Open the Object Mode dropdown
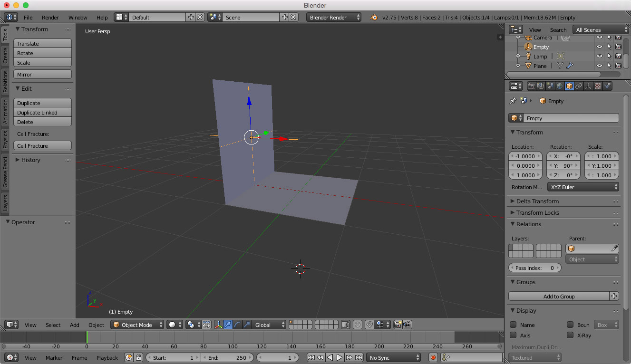This screenshot has width=631, height=364. [x=137, y=325]
